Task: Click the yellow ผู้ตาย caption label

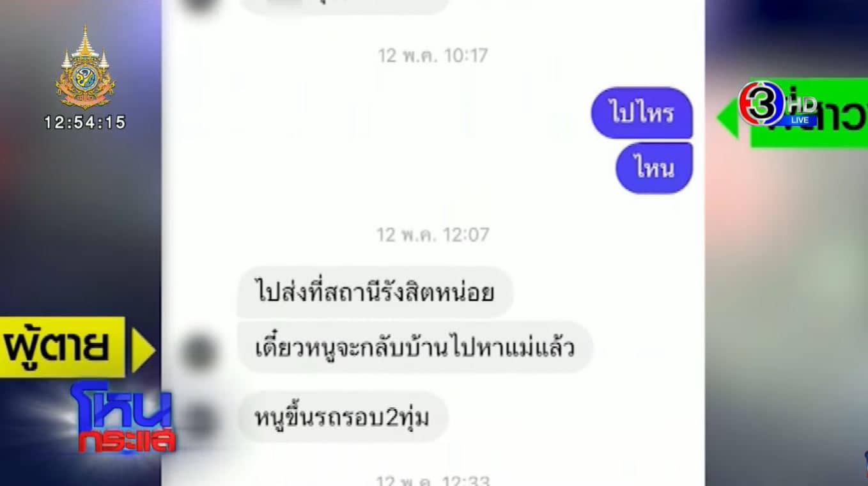Action: pyautogui.click(x=62, y=347)
